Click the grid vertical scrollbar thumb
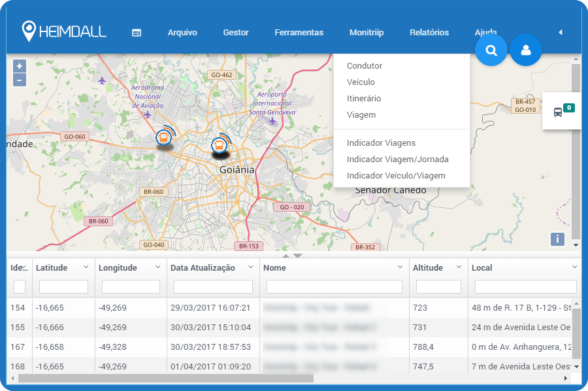Screen dimensions: 588x391 coord(576,334)
